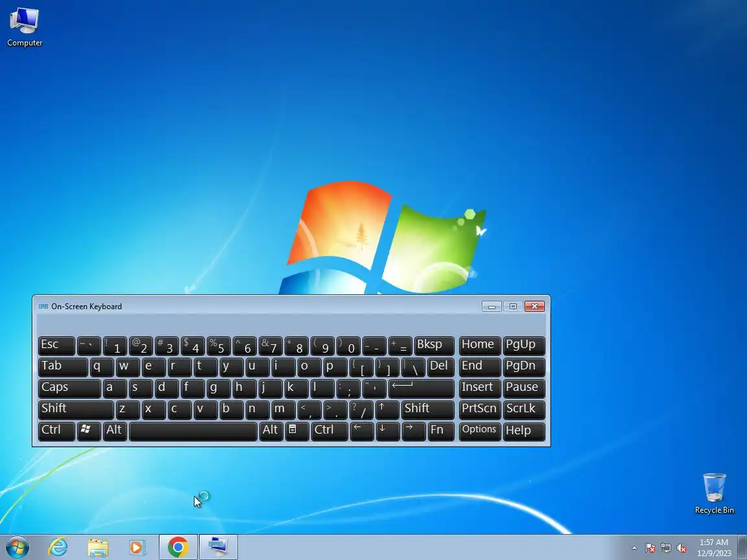Toggle the Fn key
The height and width of the screenshot is (560, 747).
[x=441, y=432]
